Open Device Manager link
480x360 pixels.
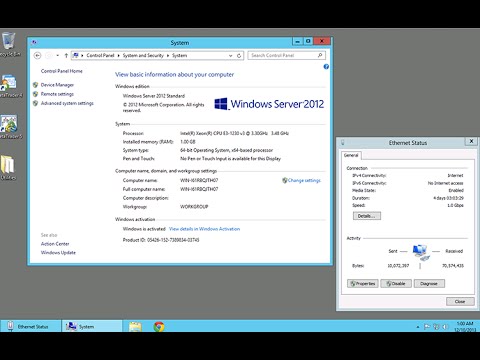pos(57,85)
